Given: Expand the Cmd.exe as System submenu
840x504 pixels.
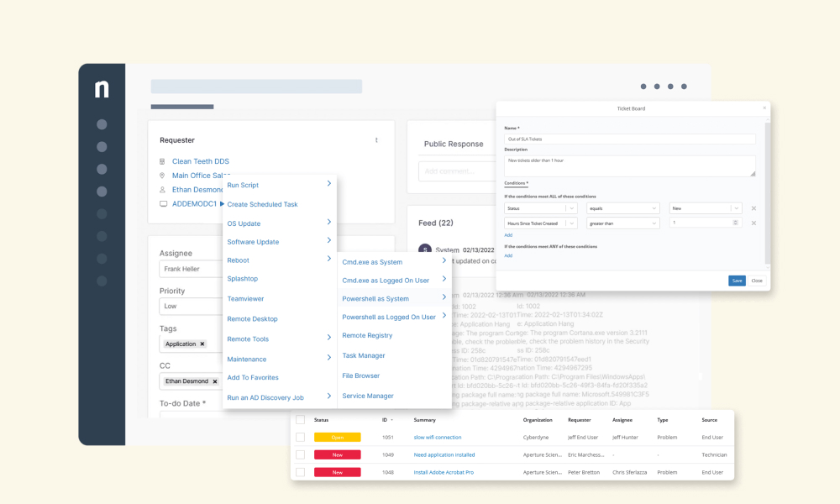Looking at the screenshot, I should 444,260.
